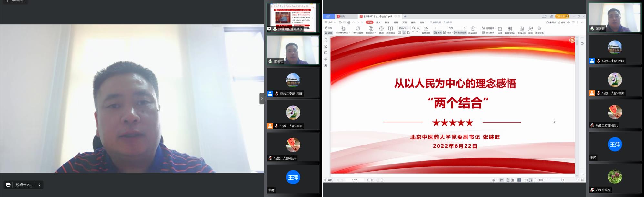Switch to 单页 single page view
Screen dimensions: 644x197
[x=438, y=33]
